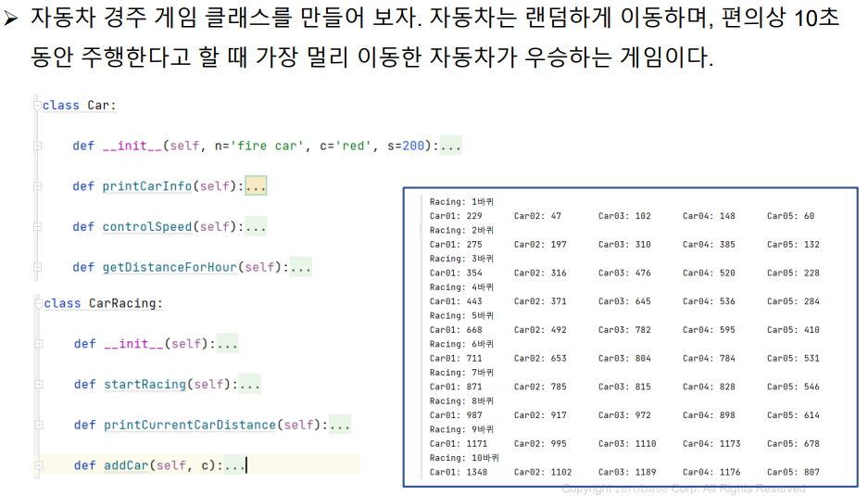This screenshot has width=868, height=496.
Task: Click the 'class Car:' declaration
Action: [79, 106]
